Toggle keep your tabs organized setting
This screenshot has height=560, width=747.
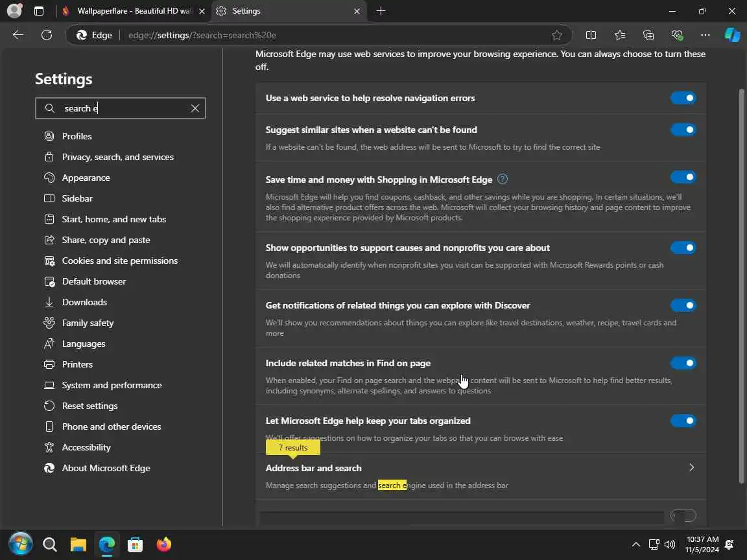pos(683,421)
